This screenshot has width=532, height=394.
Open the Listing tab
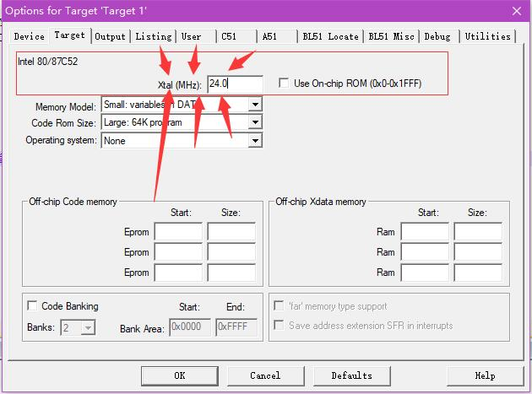click(x=154, y=36)
